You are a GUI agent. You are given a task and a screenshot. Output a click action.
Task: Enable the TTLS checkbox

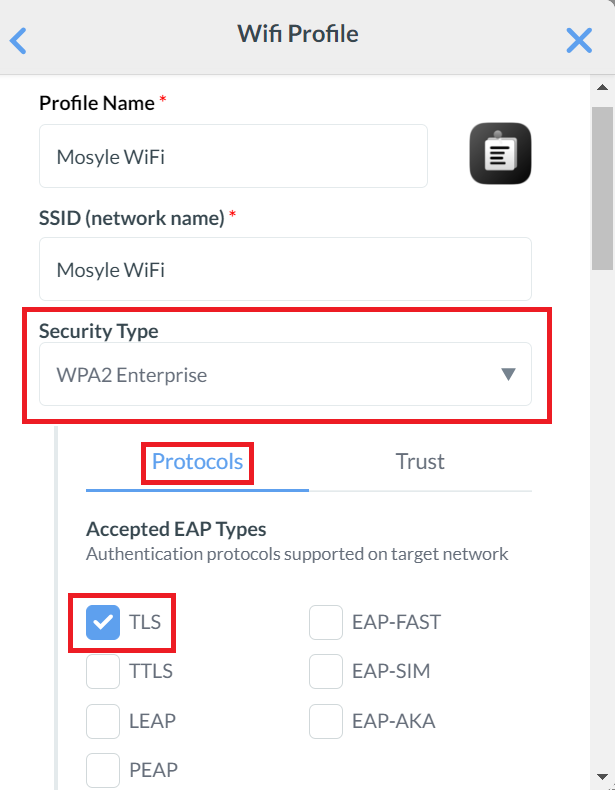[x=103, y=671]
